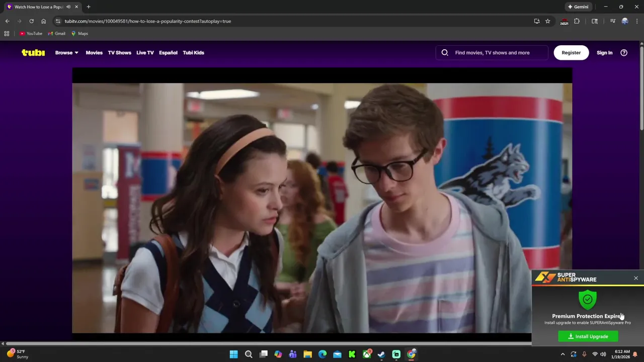Open the mint green robot-face app in taskbar

[396, 354]
